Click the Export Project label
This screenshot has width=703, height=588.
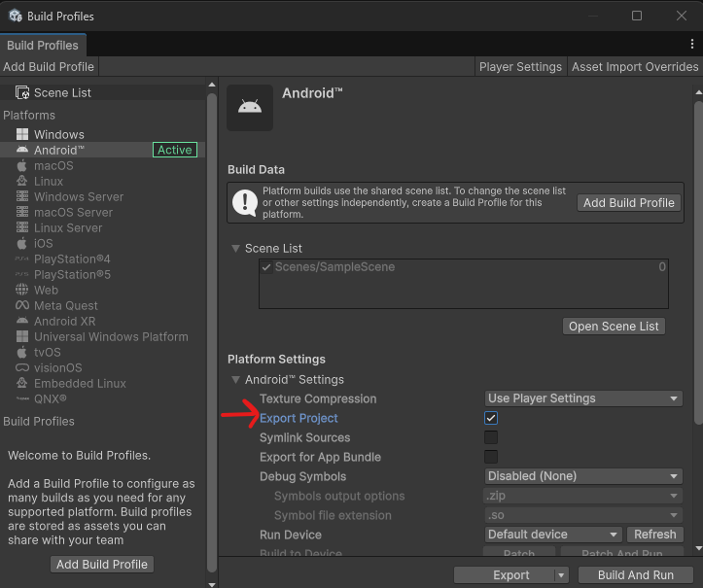299,418
